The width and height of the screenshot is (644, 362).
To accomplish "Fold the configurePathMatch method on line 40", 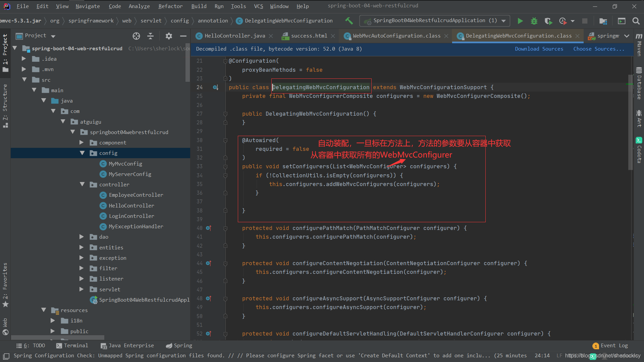I will (x=225, y=228).
